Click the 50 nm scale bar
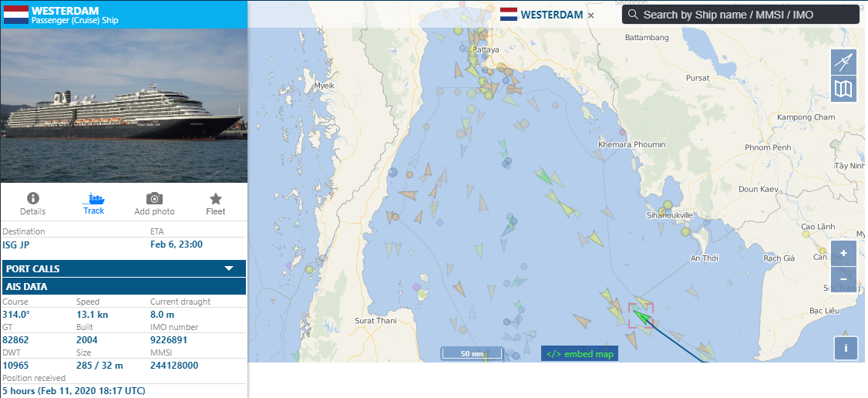Screen dimensions: 868x398 pyautogui.click(x=472, y=353)
